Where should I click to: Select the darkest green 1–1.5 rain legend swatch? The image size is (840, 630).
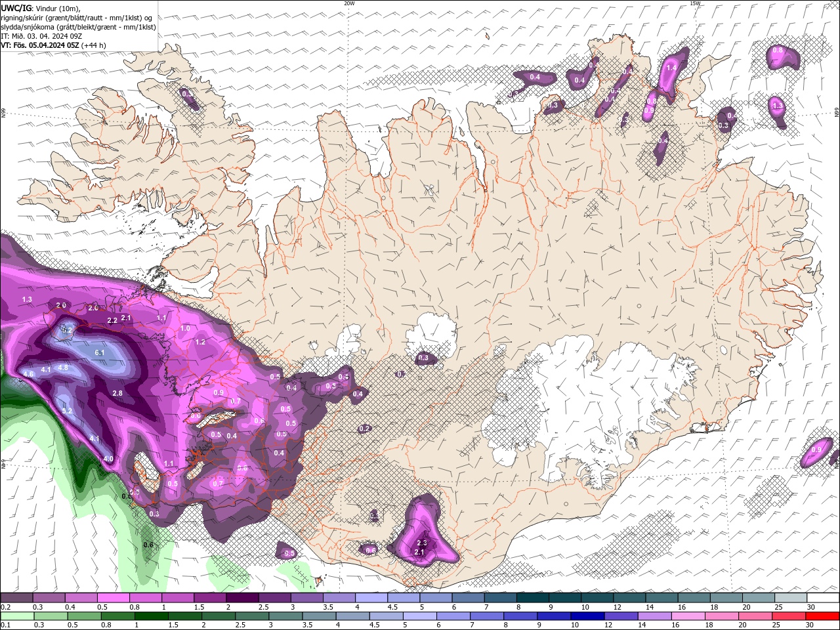coord(152,616)
